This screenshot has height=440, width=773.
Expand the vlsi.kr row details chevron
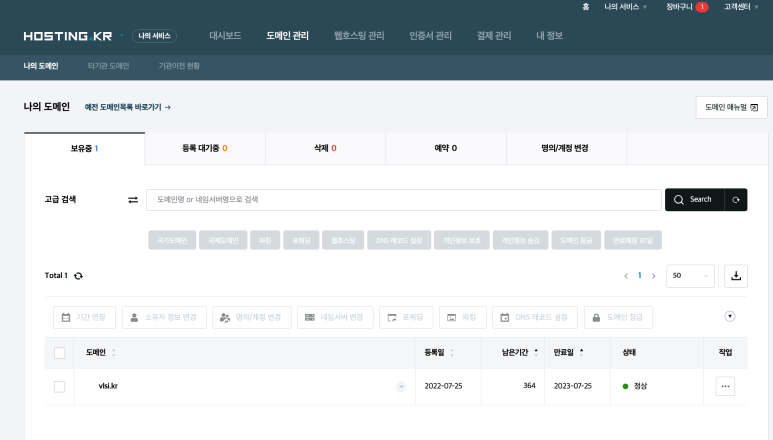pos(401,386)
